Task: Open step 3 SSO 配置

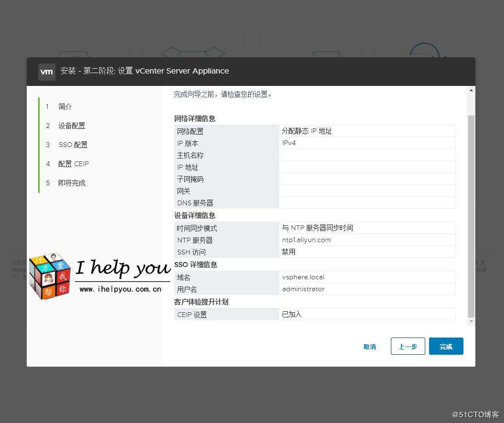Action: click(73, 145)
